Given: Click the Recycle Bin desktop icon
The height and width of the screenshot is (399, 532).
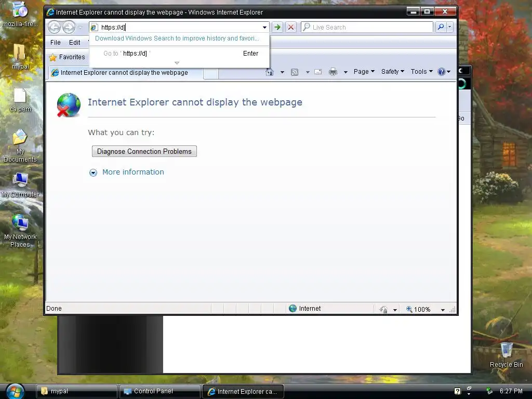Looking at the screenshot, I should (x=506, y=354).
